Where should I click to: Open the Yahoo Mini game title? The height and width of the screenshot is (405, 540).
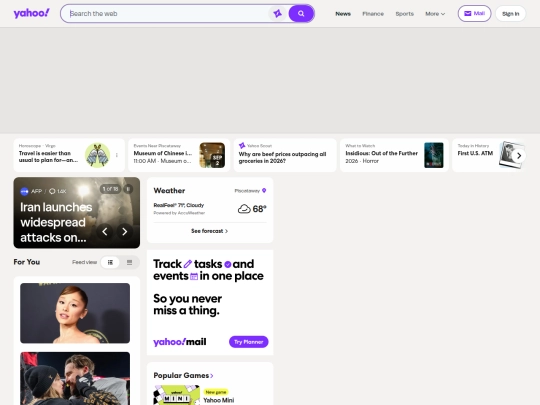pyautogui.click(x=219, y=400)
